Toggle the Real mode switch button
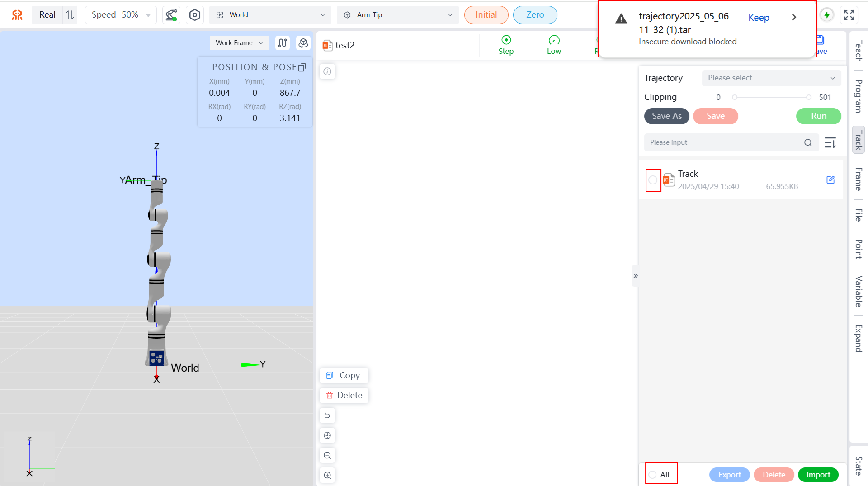This screenshot has height=486, width=868. coord(70,15)
